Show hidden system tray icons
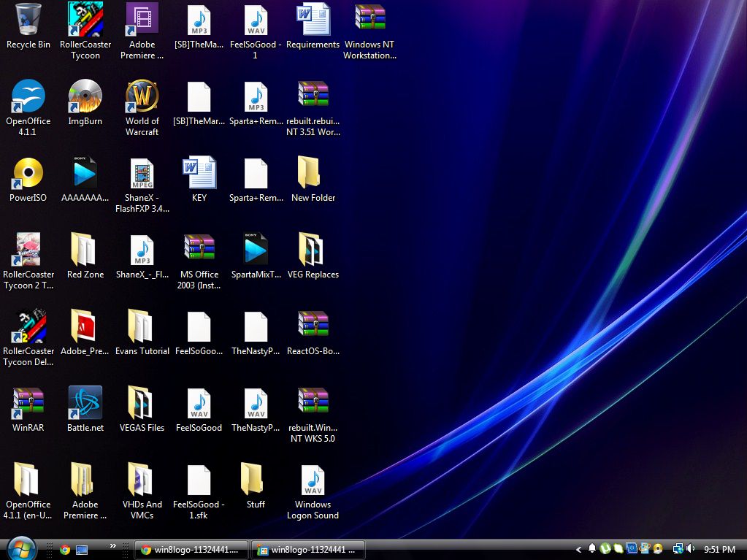 [x=579, y=549]
